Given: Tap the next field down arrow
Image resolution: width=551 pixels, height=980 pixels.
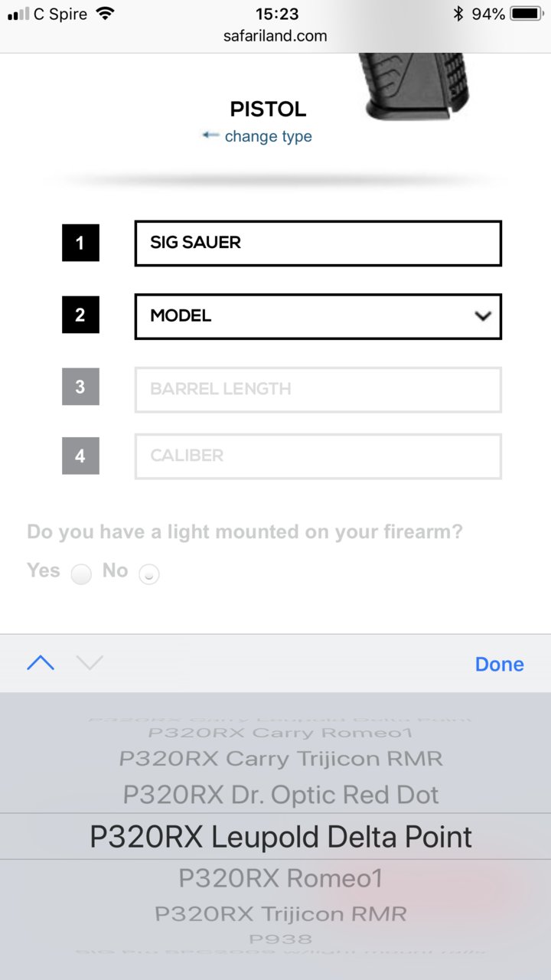Looking at the screenshot, I should pos(90,663).
